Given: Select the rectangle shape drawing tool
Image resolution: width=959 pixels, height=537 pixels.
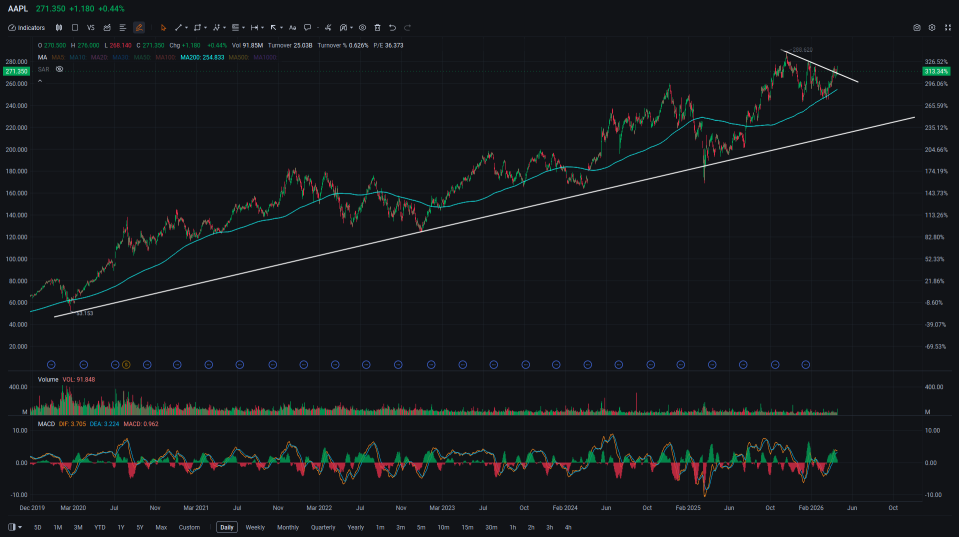Looking at the screenshot, I should [x=197, y=28].
